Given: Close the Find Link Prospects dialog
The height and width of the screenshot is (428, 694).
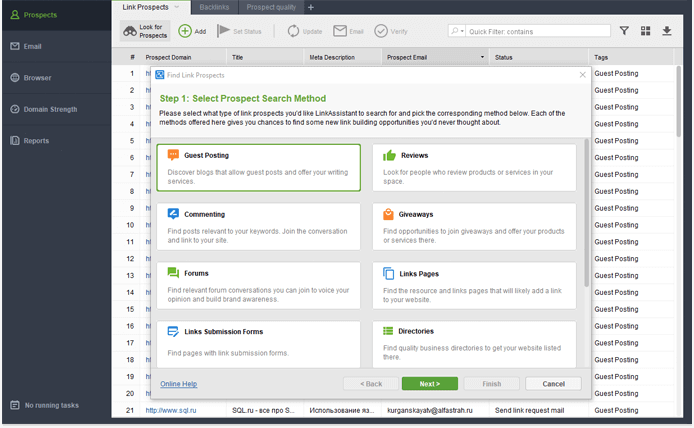Looking at the screenshot, I should 582,75.
